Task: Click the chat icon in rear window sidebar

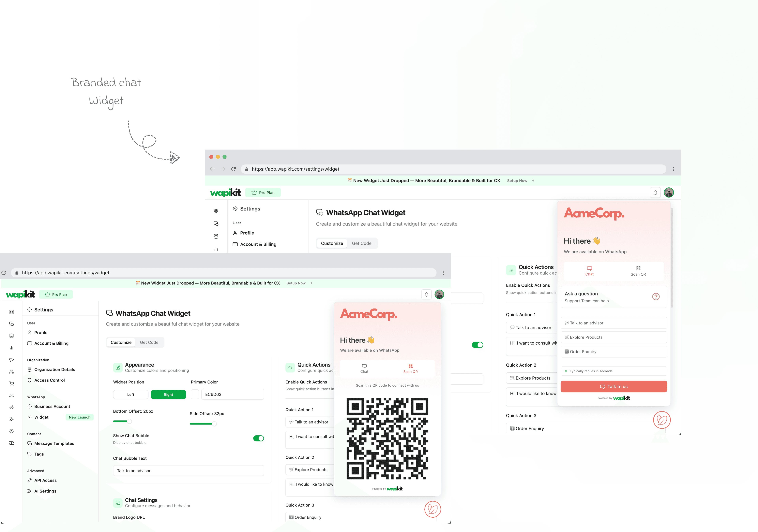Action: coord(216,224)
